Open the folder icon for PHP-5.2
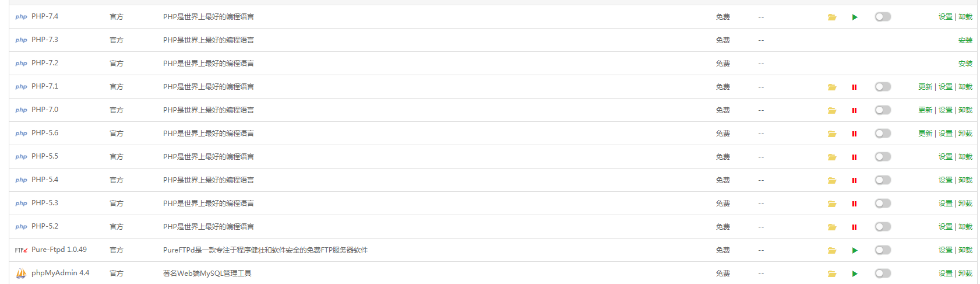Image resolution: width=980 pixels, height=284 pixels. tap(832, 227)
